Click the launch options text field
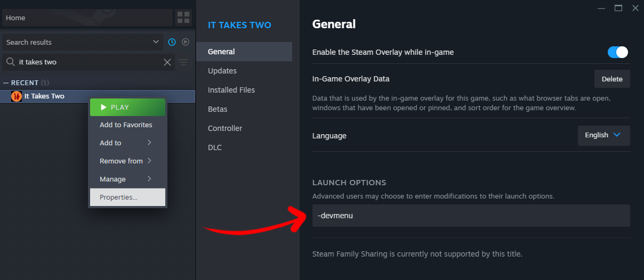This screenshot has width=644, height=280. point(471,216)
